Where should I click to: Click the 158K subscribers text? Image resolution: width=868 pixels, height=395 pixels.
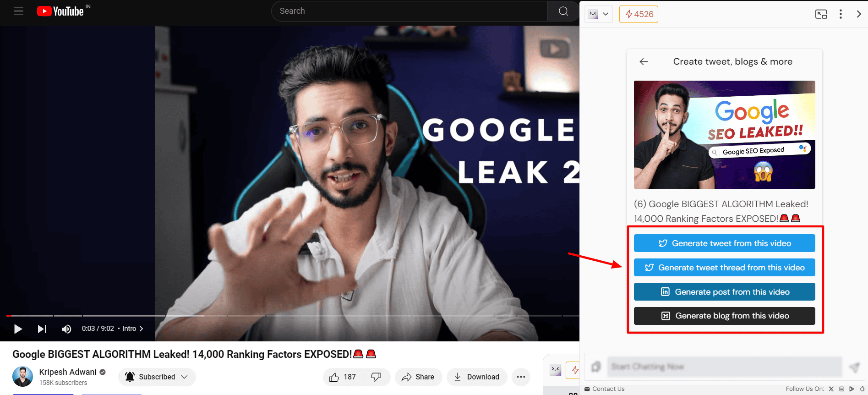(x=63, y=383)
